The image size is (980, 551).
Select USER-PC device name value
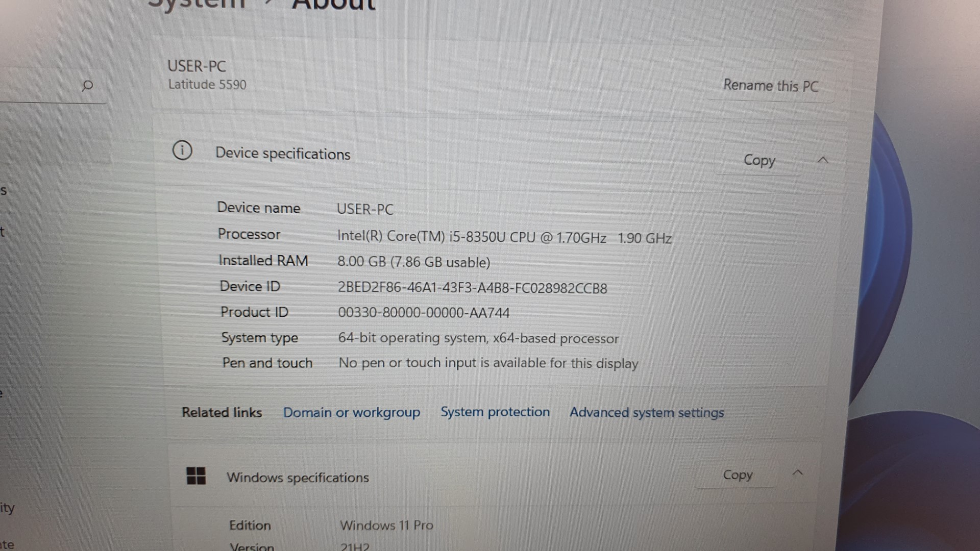click(x=365, y=209)
